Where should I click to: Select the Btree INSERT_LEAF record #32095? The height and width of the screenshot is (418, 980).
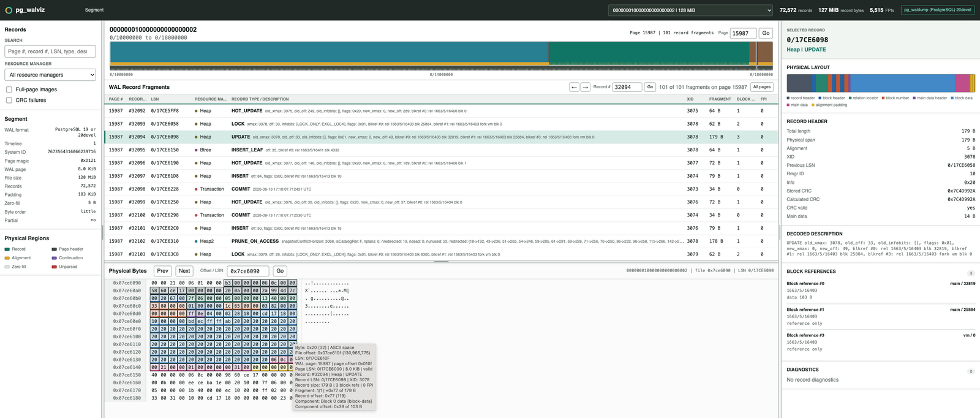[441, 150]
